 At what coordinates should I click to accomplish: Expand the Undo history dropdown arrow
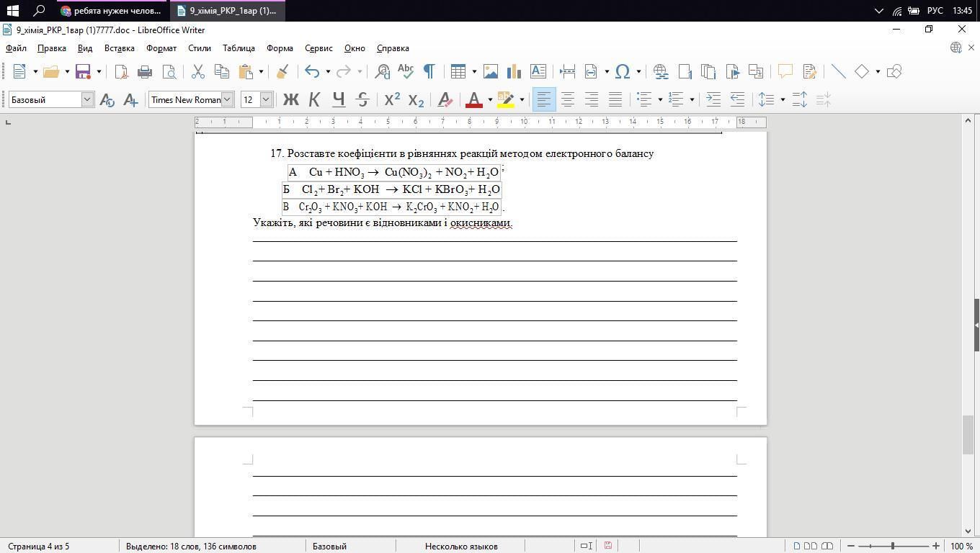328,71
